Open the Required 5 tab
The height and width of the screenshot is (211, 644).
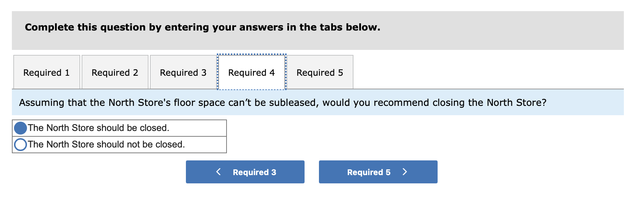320,72
